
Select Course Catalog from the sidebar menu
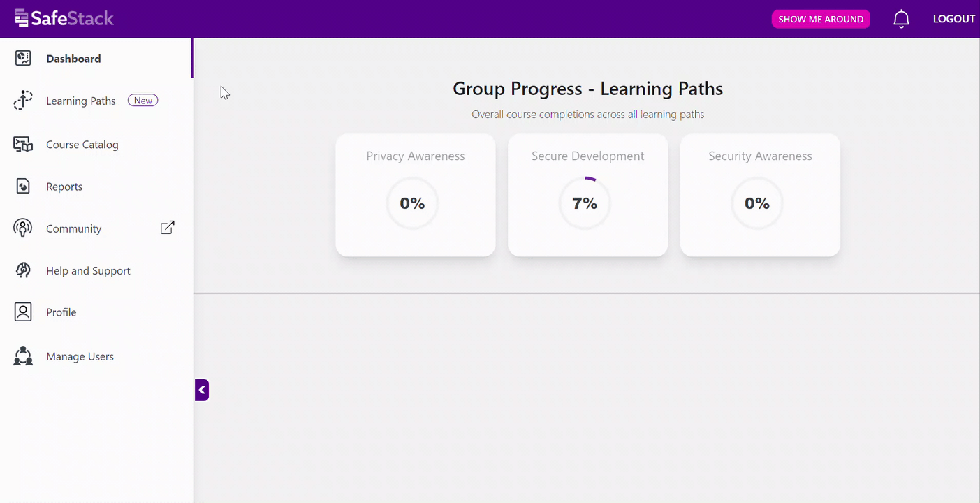click(82, 144)
